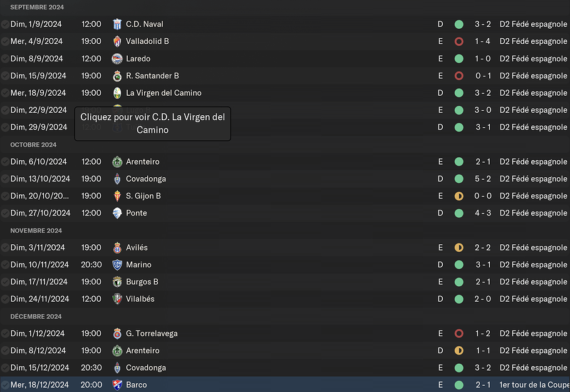This screenshot has height=392, width=570.
Task: Select the yellow draw indicator for S. Gijon B
Action: [x=459, y=195]
